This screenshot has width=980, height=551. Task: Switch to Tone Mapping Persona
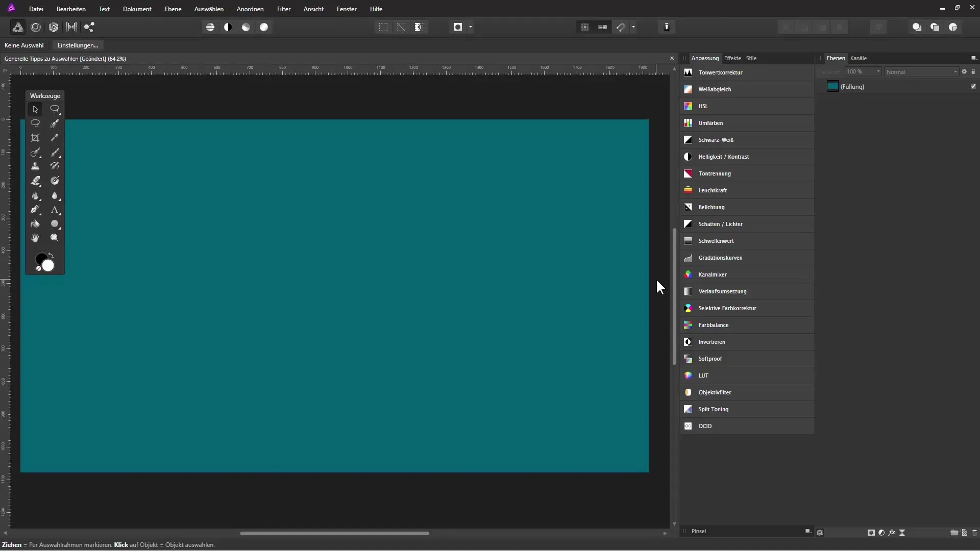[71, 27]
